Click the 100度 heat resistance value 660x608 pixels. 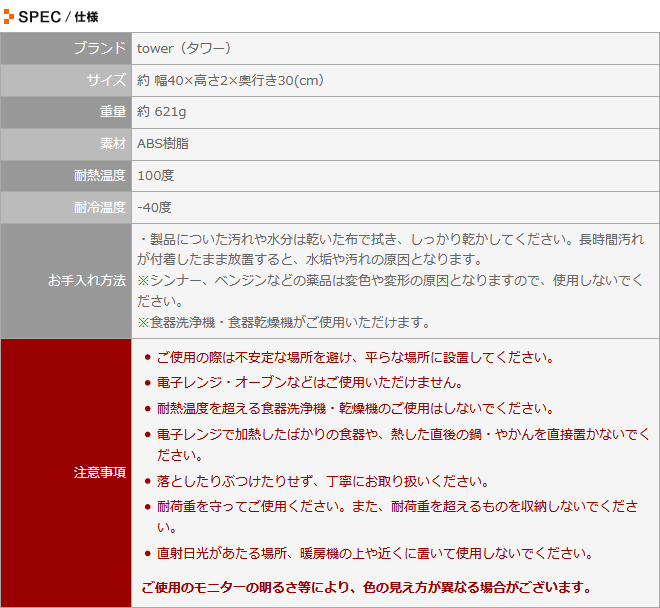(x=156, y=176)
